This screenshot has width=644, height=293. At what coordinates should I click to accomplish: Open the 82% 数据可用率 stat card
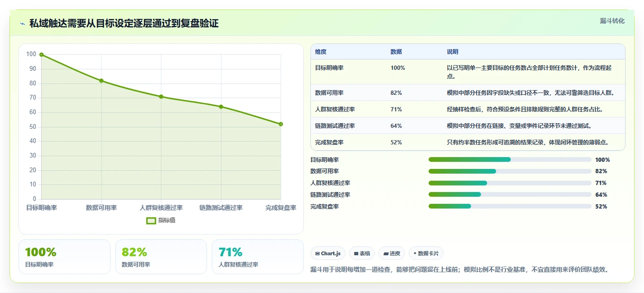click(x=161, y=257)
